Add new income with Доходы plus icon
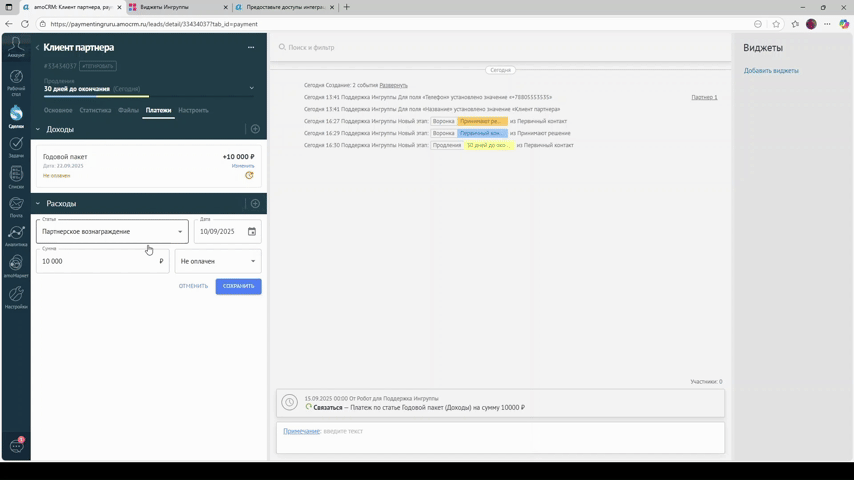Viewport: 854px width, 480px height. tap(255, 129)
